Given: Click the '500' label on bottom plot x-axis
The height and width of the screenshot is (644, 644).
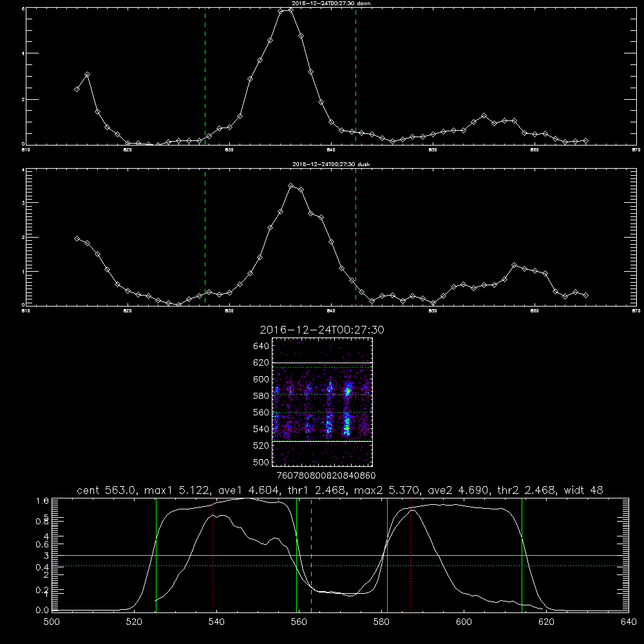Looking at the screenshot, I should pyautogui.click(x=52, y=622).
